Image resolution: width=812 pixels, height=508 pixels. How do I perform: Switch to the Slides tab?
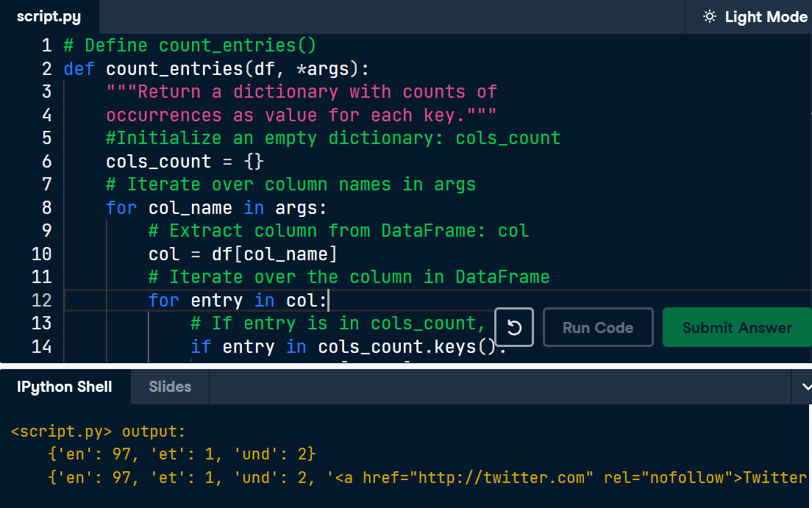[x=170, y=387]
